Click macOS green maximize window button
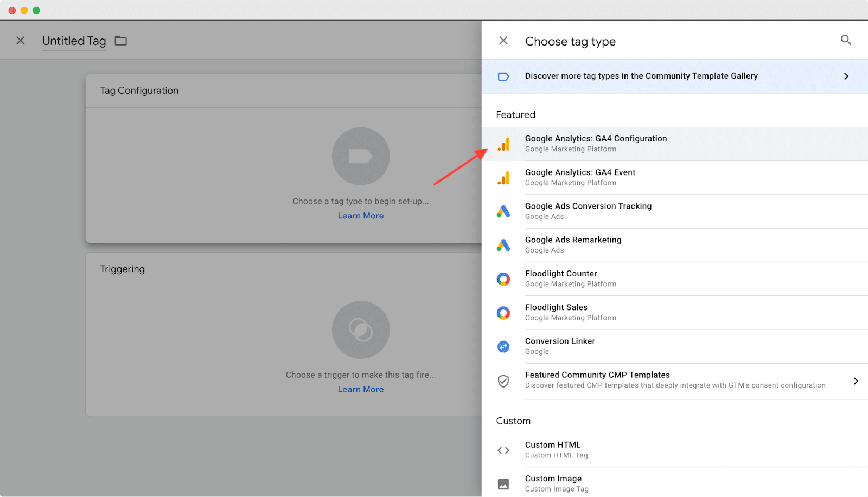 coord(36,10)
